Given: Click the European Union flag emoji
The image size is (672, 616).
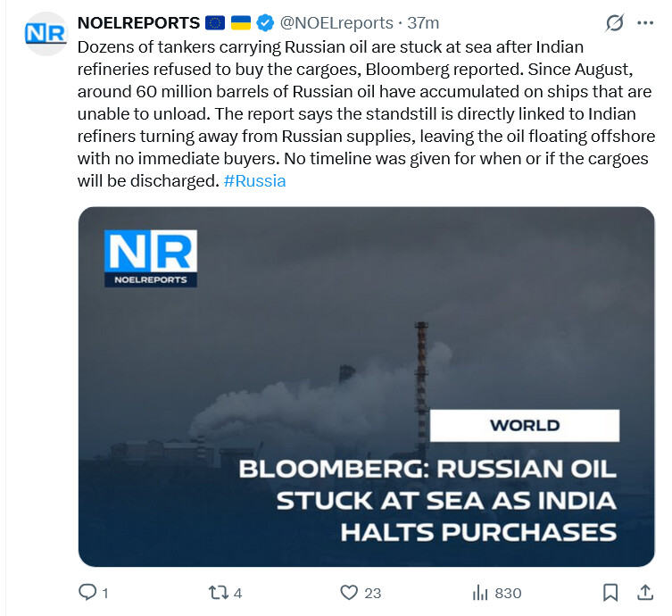Looking at the screenshot, I should coord(215,22).
